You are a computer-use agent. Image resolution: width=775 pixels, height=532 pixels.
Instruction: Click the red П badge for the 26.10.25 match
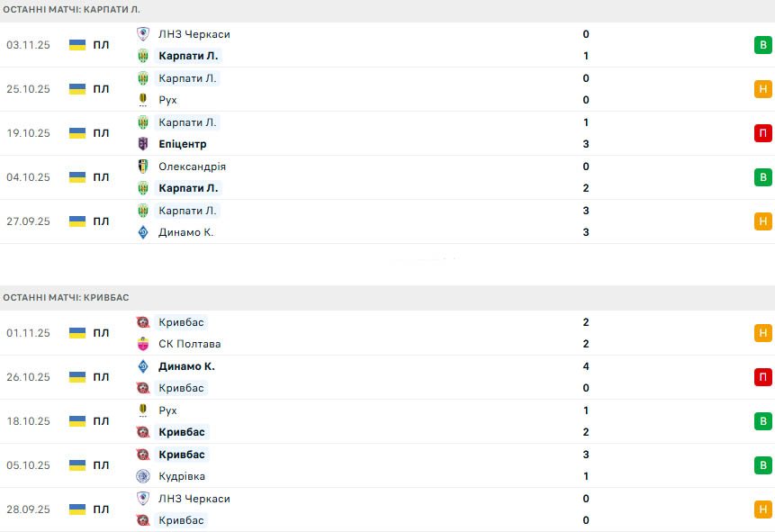tap(763, 377)
